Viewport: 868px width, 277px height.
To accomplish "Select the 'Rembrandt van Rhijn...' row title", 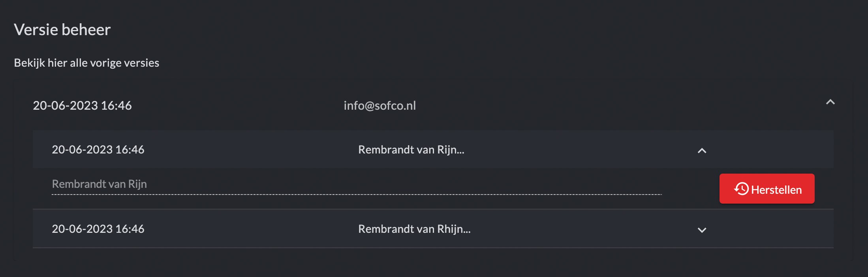I will (x=414, y=229).
